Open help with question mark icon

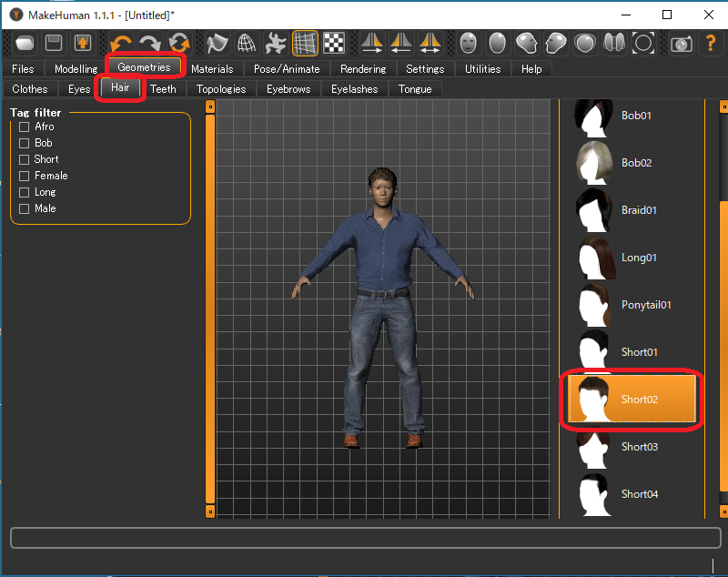(711, 43)
